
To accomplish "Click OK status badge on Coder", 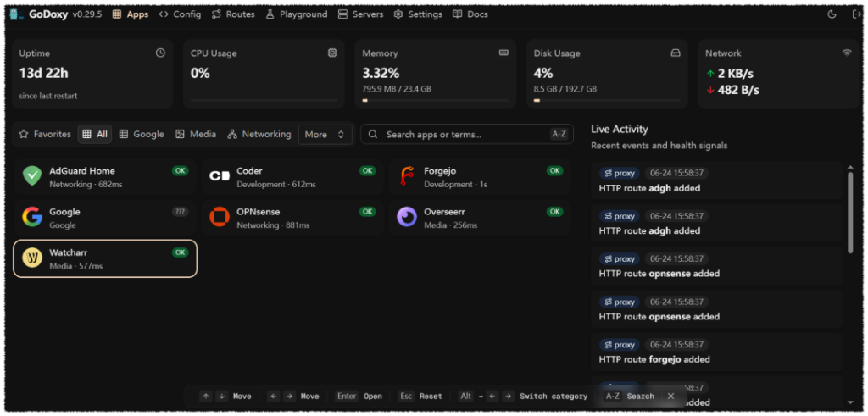I will click(x=368, y=171).
